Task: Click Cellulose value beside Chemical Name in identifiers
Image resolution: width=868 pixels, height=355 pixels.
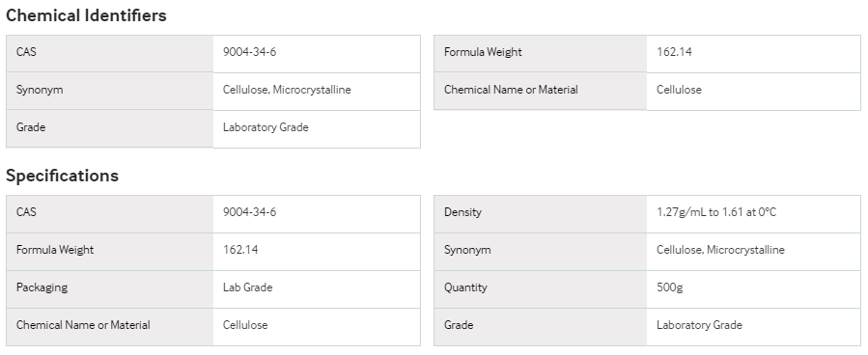Action: [x=679, y=90]
